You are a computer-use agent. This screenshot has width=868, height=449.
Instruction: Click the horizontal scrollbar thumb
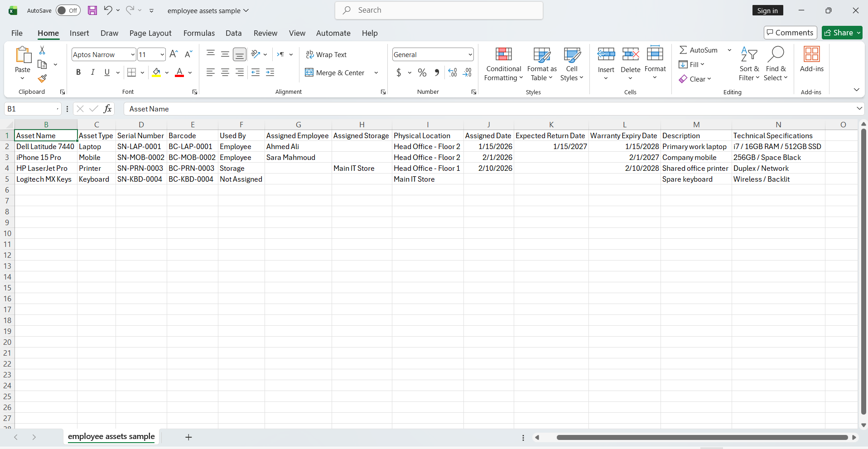click(x=702, y=437)
